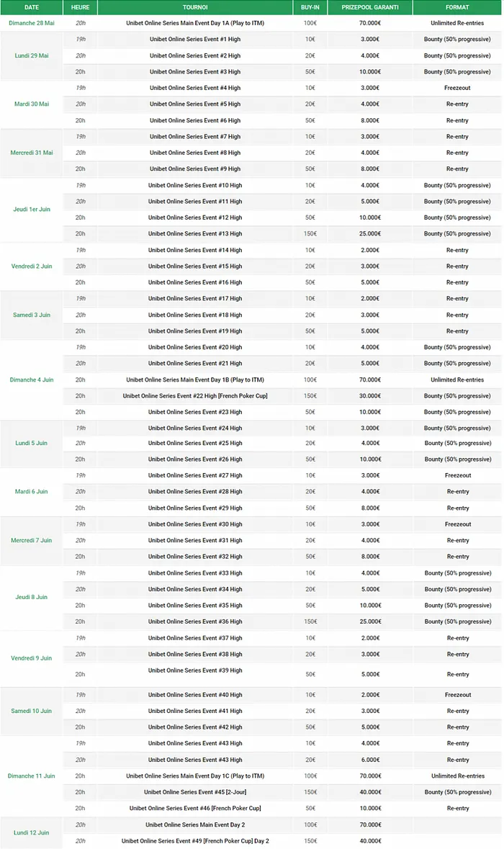Open Main Event Day 1A (Play to ITM)
The image size is (504, 849).
click(195, 23)
